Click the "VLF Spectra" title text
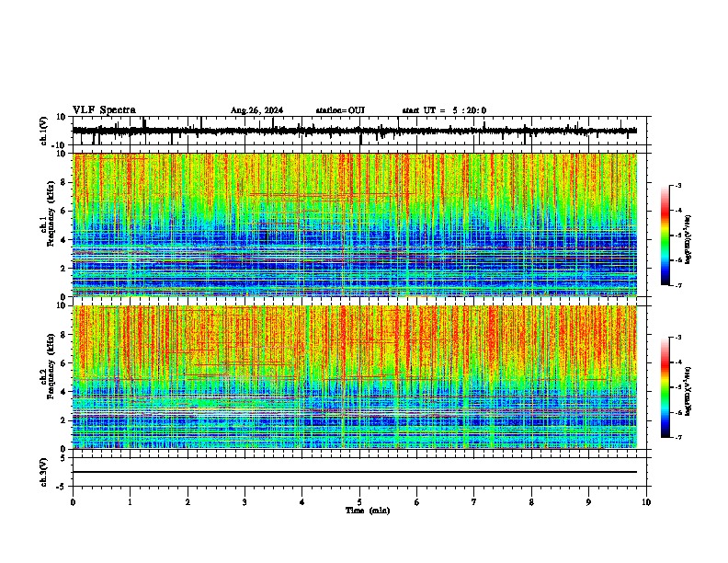728x563 pixels. pyautogui.click(x=104, y=110)
